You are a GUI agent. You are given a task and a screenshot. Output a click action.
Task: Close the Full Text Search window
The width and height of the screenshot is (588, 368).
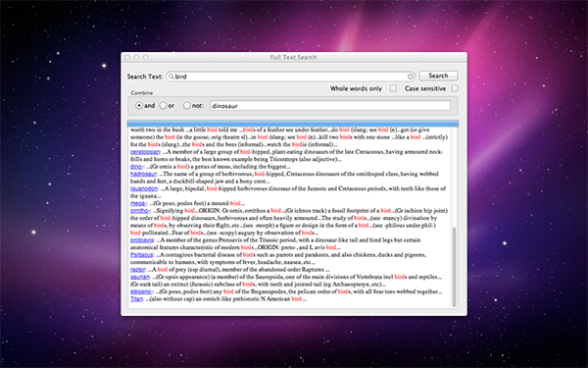click(x=127, y=57)
